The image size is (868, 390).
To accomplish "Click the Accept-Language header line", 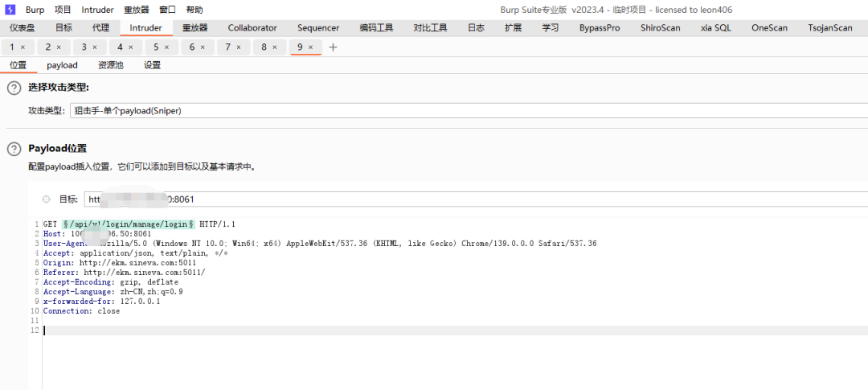I will pyautogui.click(x=113, y=292).
